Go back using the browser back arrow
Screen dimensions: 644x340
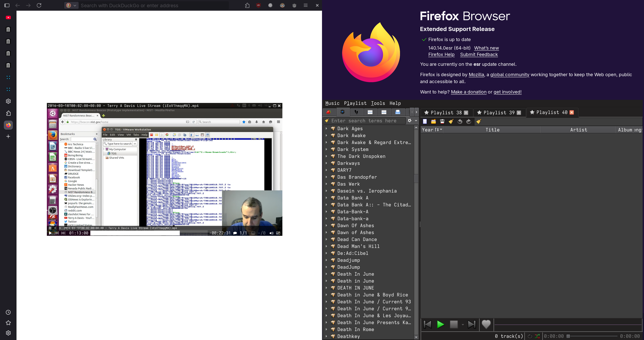(x=17, y=5)
